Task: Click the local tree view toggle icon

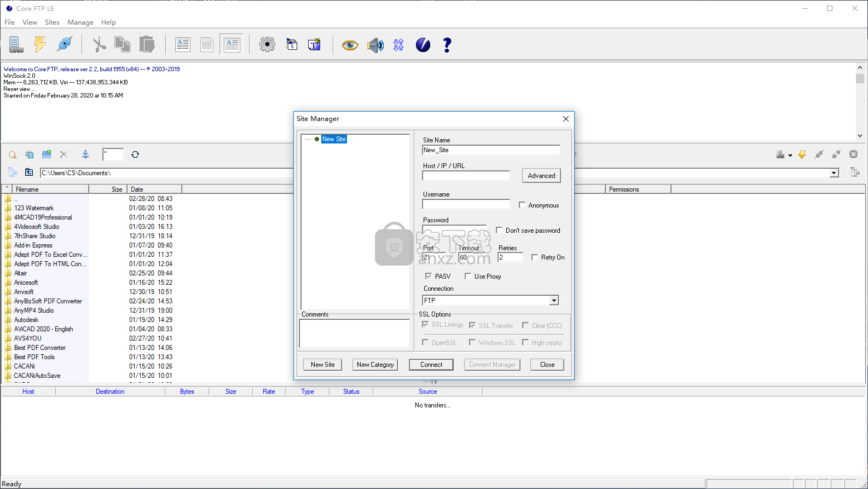Action: (13, 172)
